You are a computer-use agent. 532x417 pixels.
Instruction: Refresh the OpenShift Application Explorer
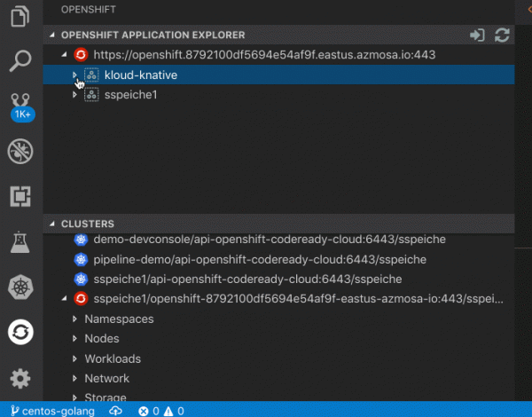point(502,35)
